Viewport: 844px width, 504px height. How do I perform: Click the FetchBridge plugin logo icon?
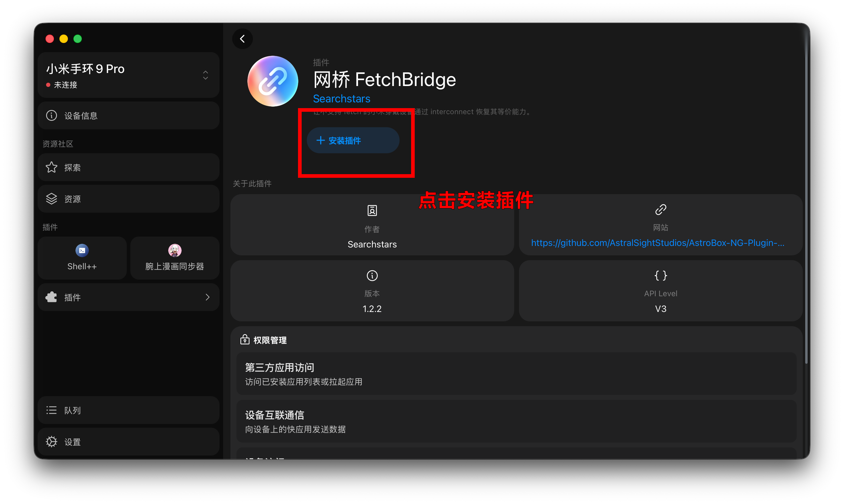[x=273, y=81]
